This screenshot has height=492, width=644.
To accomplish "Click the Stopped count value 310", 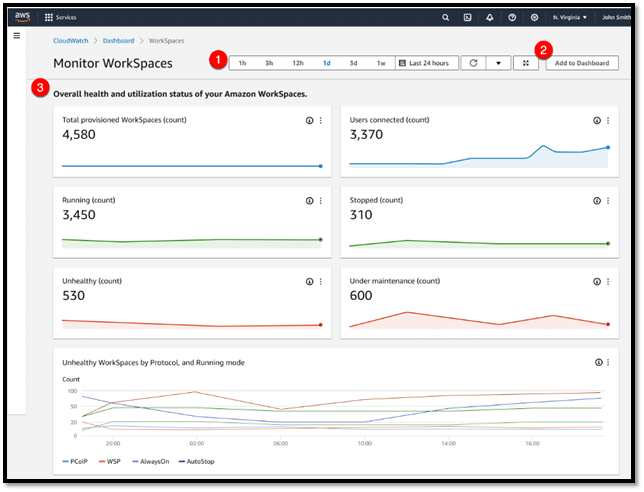I will click(x=361, y=215).
